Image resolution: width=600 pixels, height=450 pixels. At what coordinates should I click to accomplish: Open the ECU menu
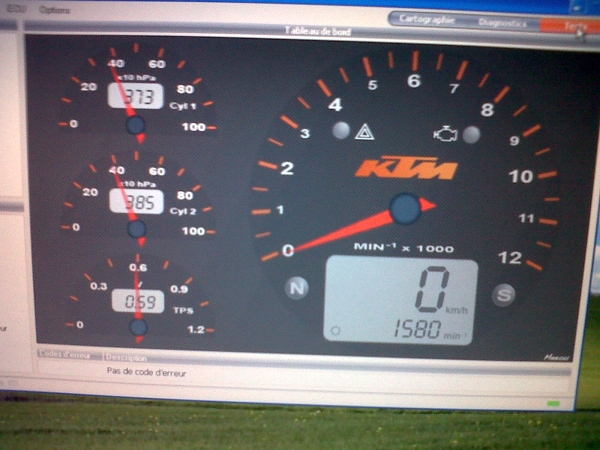tap(16, 9)
